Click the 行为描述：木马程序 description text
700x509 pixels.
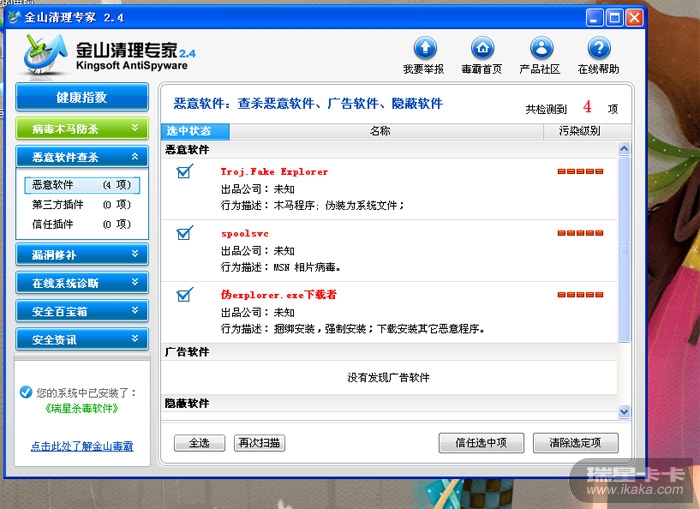pyautogui.click(x=312, y=205)
